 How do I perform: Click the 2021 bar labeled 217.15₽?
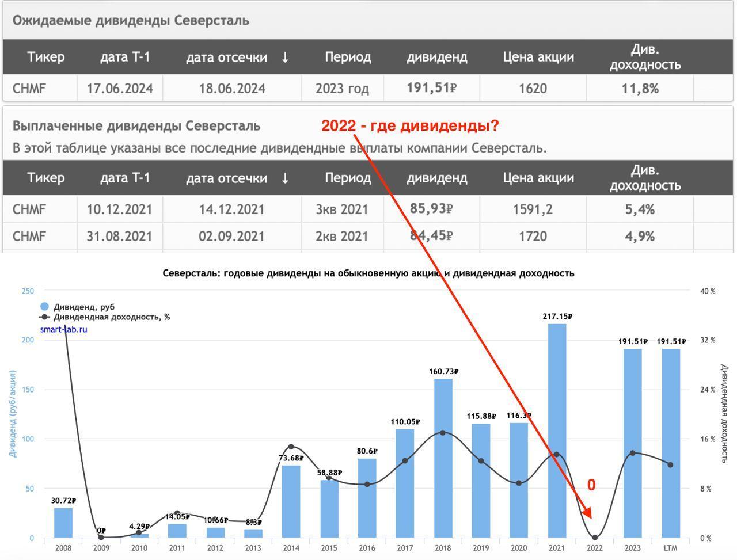point(557,431)
